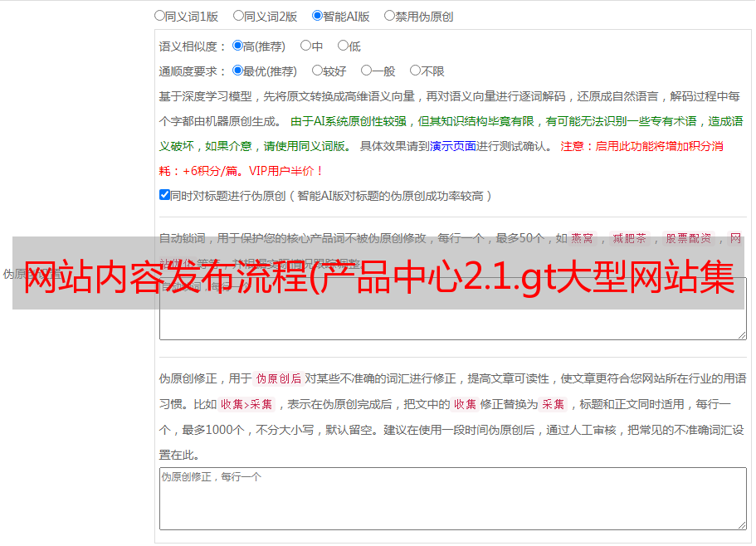The image size is (756, 546).
Task: Set 通顺度要求 to 较好
Action: [x=317, y=71]
